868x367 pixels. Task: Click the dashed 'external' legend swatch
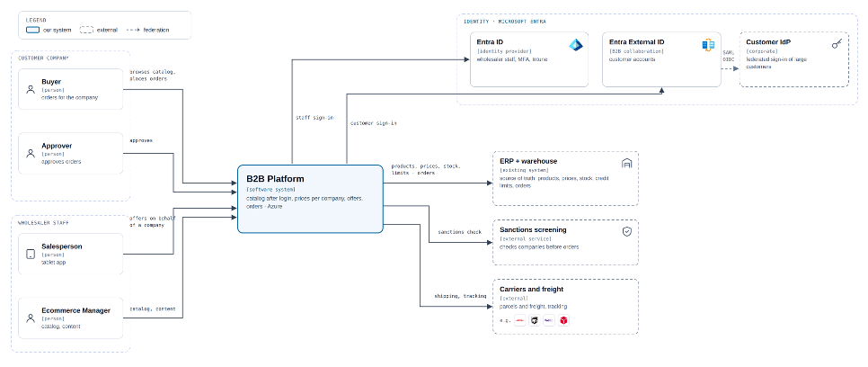(x=86, y=30)
